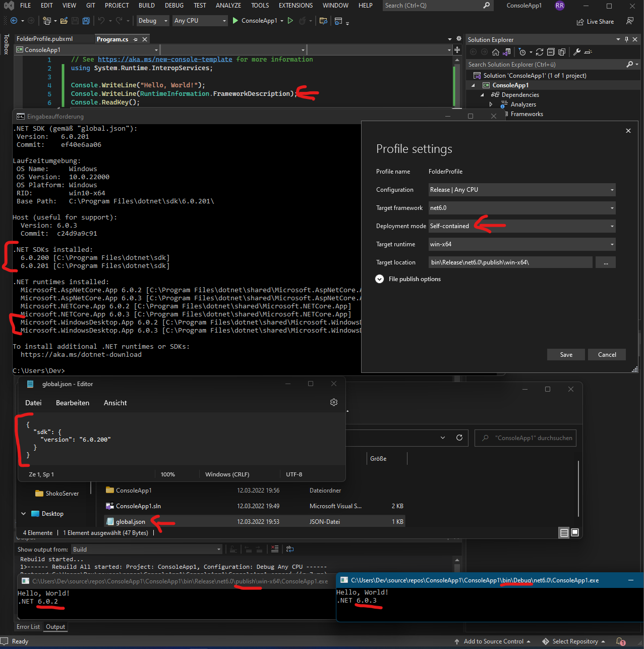Screen dimensions: 644x649
Task: Open the Show output from dropdown
Action: (218, 549)
